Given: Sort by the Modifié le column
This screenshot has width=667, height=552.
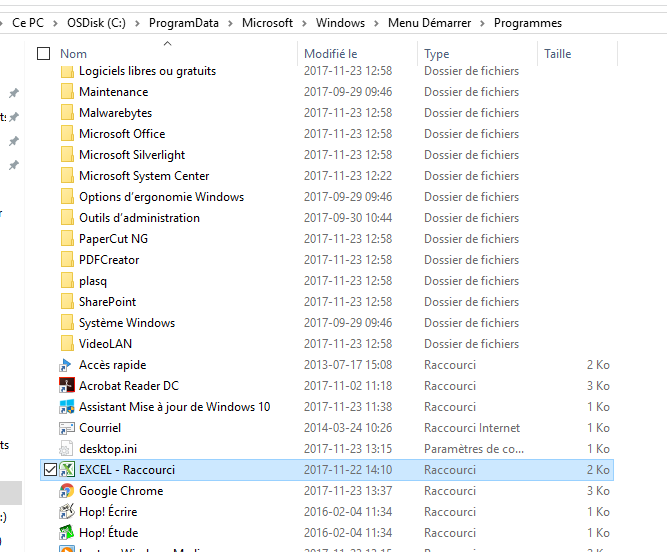Looking at the screenshot, I should click(331, 54).
